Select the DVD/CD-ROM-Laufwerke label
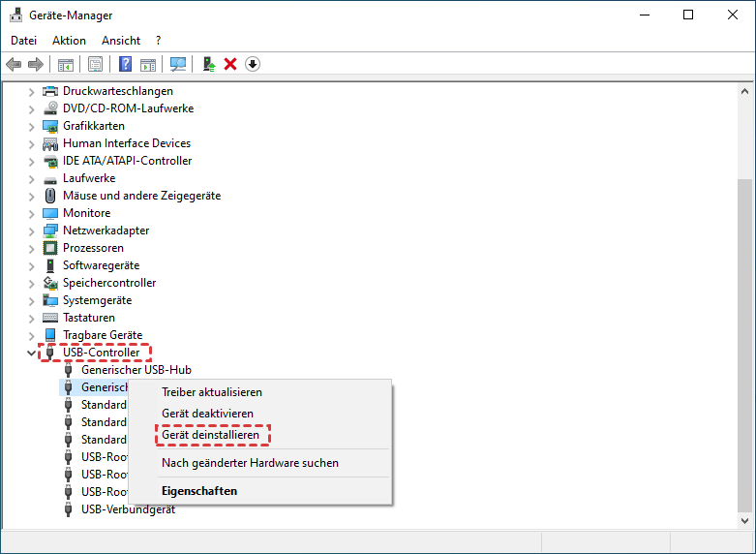Screen dimensions: 756x554 pos(128,108)
